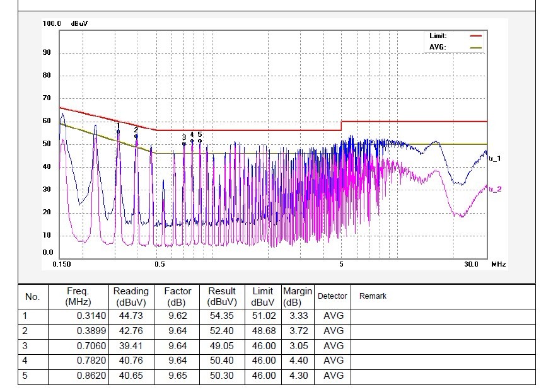Click the empty Remark cell in the 0.7820 row
The width and height of the screenshot is (558, 392).
[x=443, y=360]
